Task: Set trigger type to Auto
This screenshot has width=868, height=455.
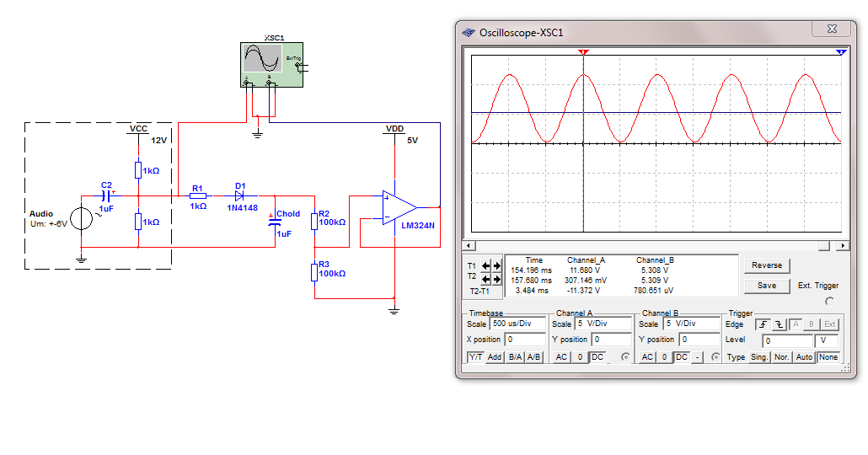Action: coord(804,357)
